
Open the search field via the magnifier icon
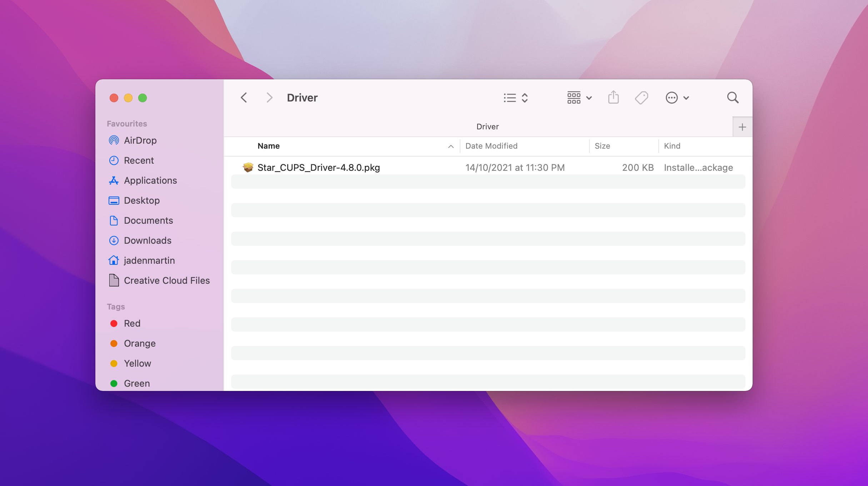point(733,97)
